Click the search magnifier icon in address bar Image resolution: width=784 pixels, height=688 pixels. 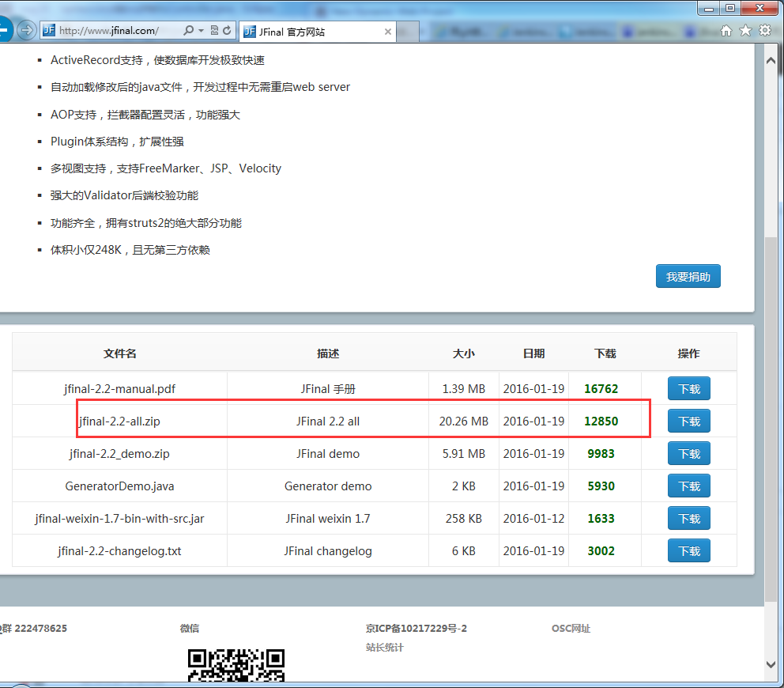click(x=188, y=31)
